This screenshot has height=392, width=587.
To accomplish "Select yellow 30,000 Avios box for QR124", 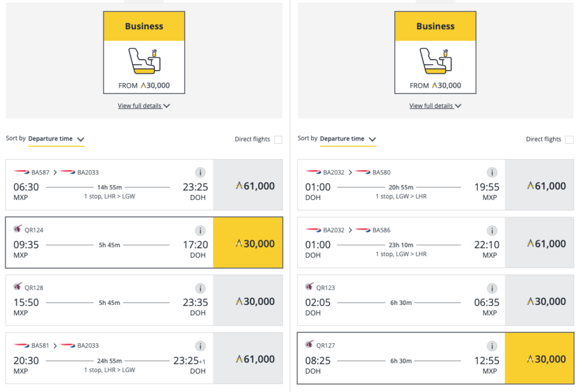I will click(x=248, y=242).
